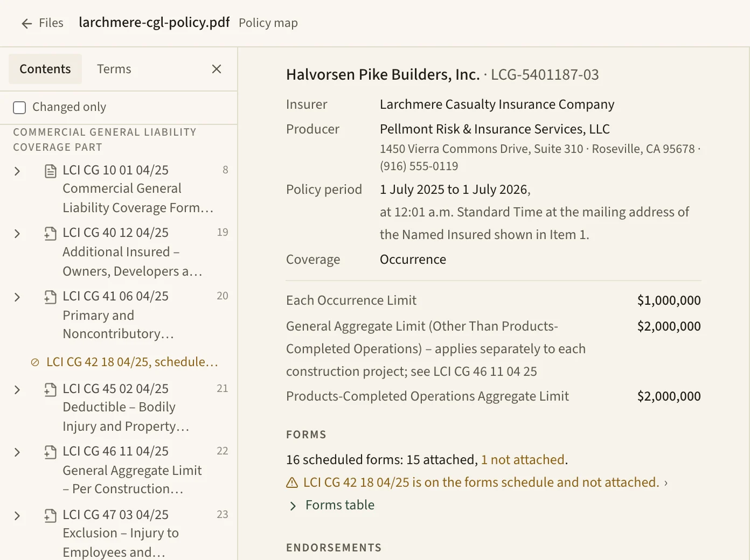Expand the LCI CG 41 06 04/25 item

click(x=17, y=297)
